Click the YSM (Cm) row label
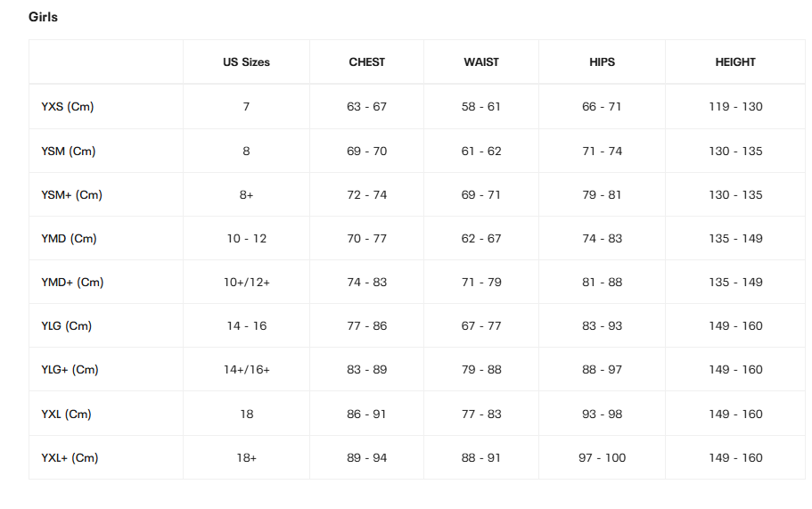The height and width of the screenshot is (509, 812). [69, 152]
